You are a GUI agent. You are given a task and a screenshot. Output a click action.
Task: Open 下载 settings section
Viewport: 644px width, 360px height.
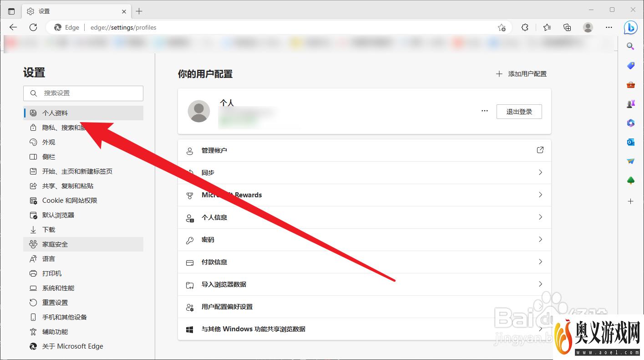tap(83, 230)
